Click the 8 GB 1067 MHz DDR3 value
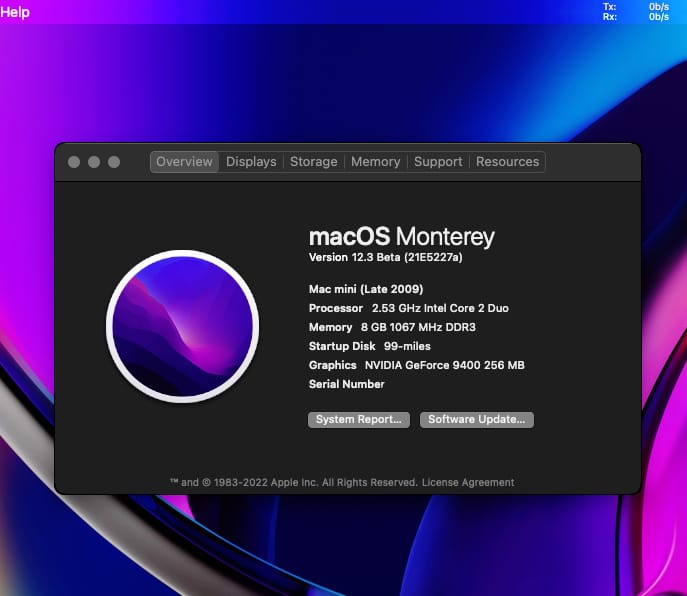 (x=418, y=327)
